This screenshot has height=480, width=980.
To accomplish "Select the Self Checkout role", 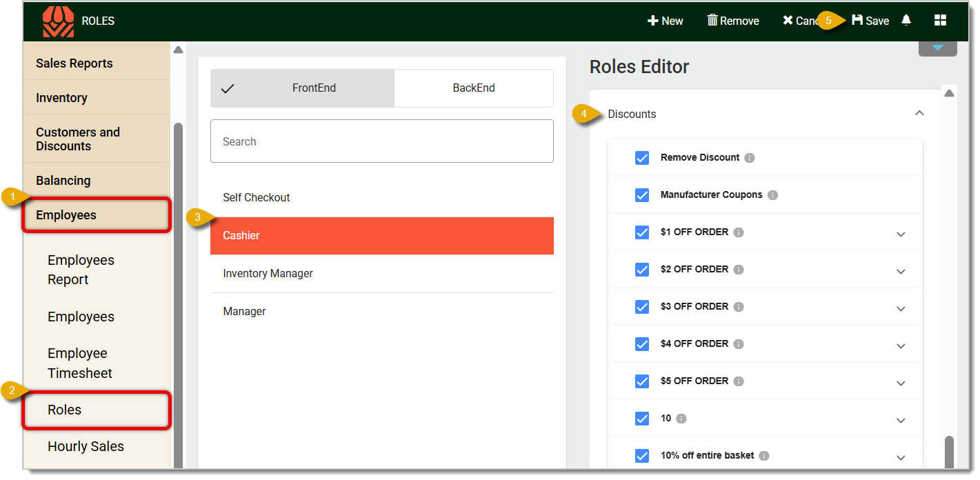I will 382,198.
